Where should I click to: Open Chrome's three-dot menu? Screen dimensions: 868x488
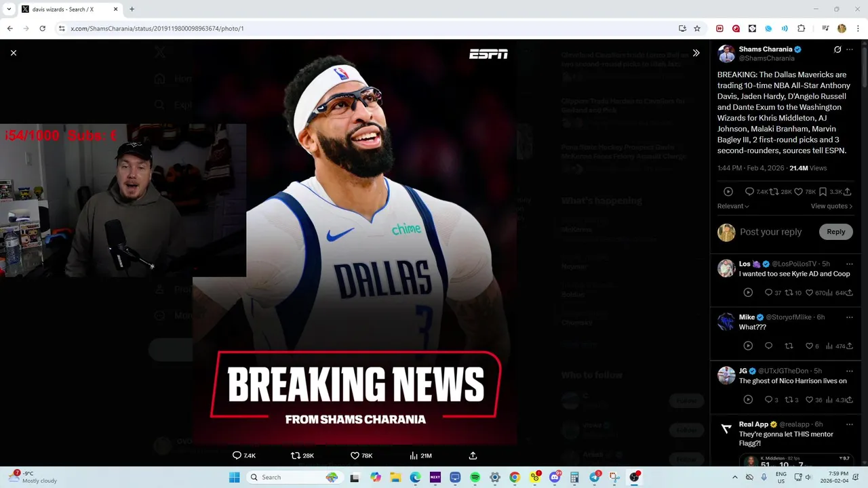[x=858, y=28]
